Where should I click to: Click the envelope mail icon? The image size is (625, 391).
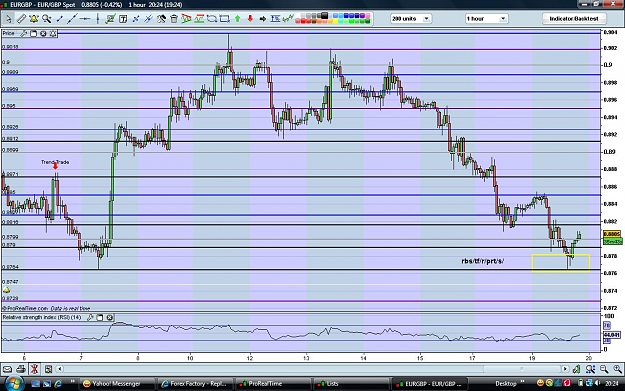pyautogui.click(x=8, y=369)
